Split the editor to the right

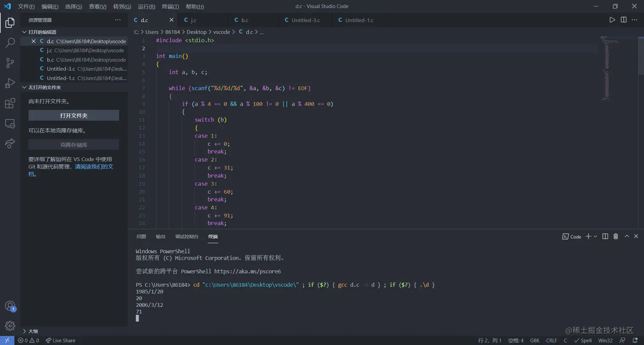pos(624,20)
